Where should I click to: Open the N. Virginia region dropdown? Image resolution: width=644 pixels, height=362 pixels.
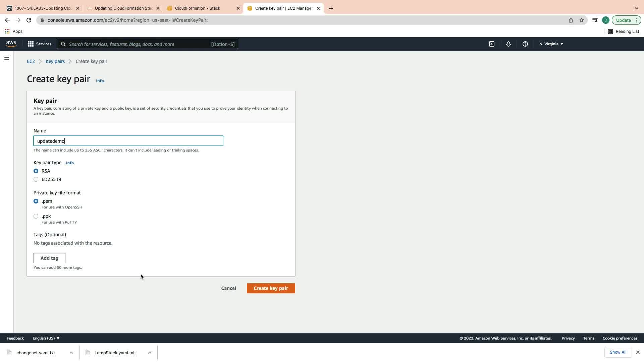[551, 44]
